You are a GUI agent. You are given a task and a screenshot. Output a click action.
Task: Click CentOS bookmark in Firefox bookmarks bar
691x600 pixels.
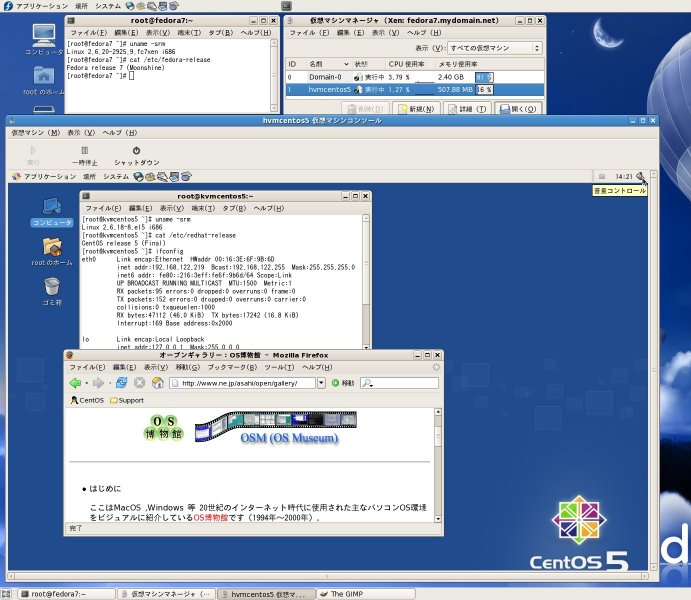[87, 400]
